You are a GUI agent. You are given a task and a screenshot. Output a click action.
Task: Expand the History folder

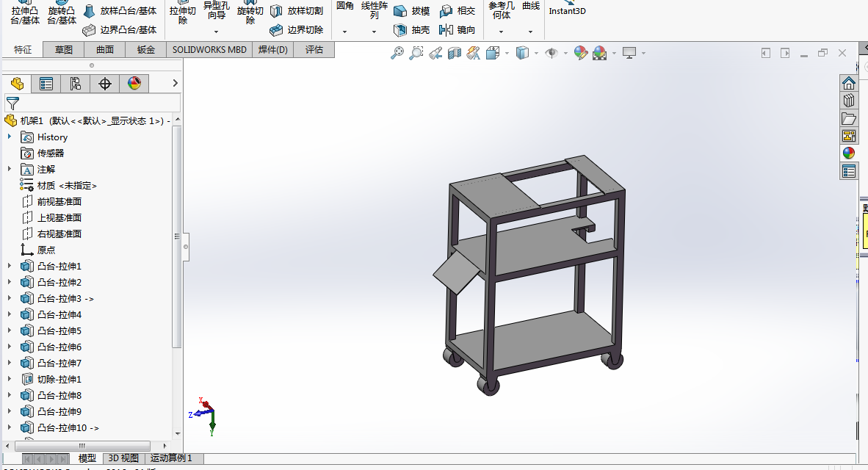point(10,137)
